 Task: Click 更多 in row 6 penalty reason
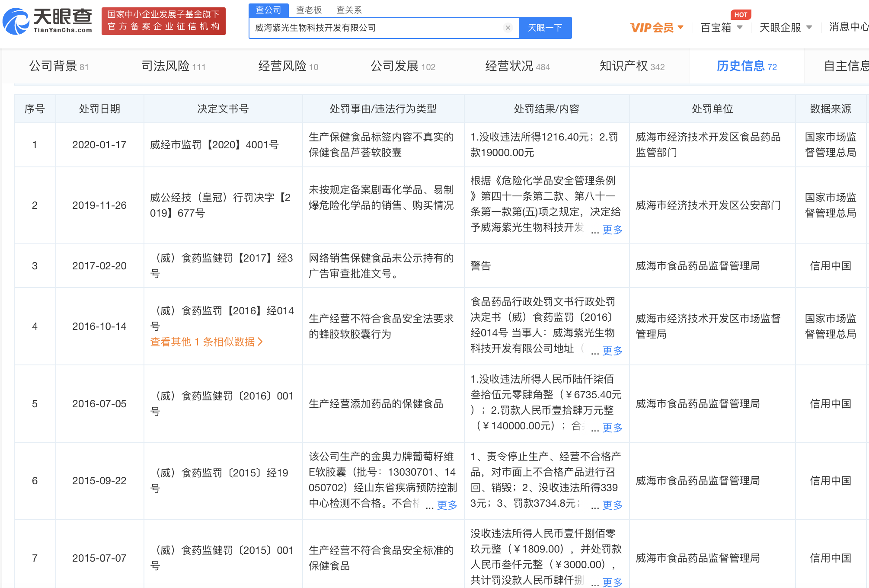click(x=447, y=505)
